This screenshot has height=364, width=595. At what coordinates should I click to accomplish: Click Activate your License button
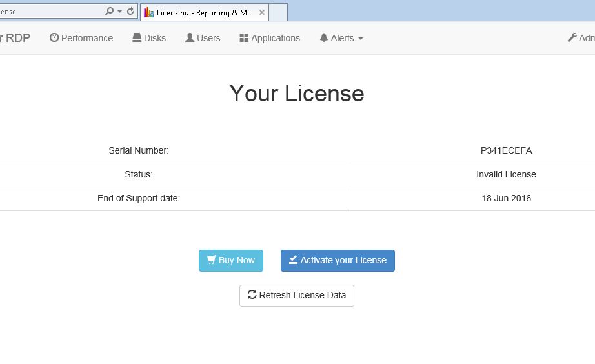pos(338,260)
